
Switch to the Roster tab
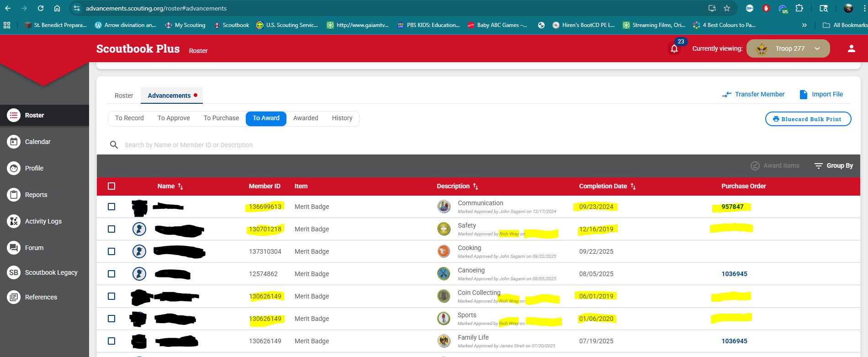(124, 96)
